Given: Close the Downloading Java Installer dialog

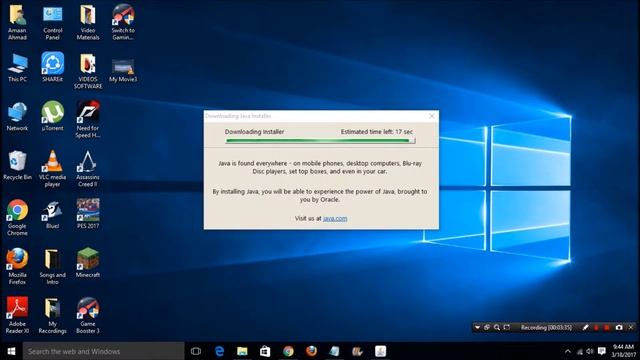Looking at the screenshot, I should (432, 116).
